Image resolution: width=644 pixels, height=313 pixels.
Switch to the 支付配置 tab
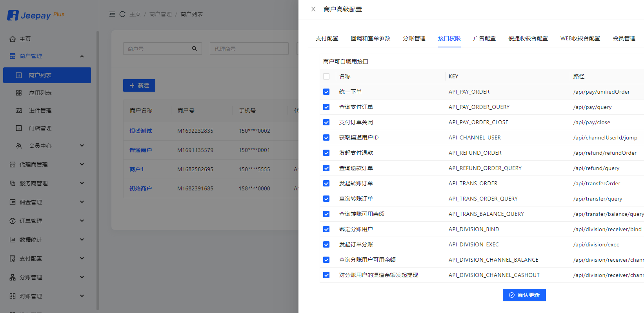click(x=327, y=38)
